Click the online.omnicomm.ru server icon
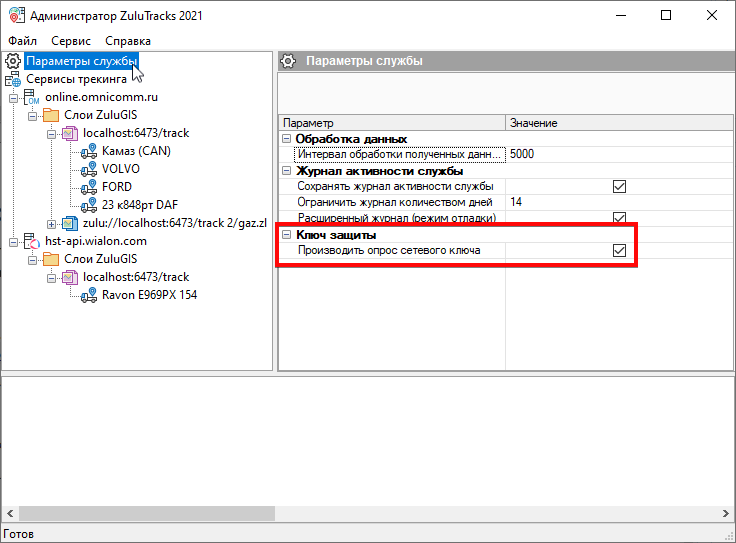Image resolution: width=736 pixels, height=543 pixels. [32, 97]
